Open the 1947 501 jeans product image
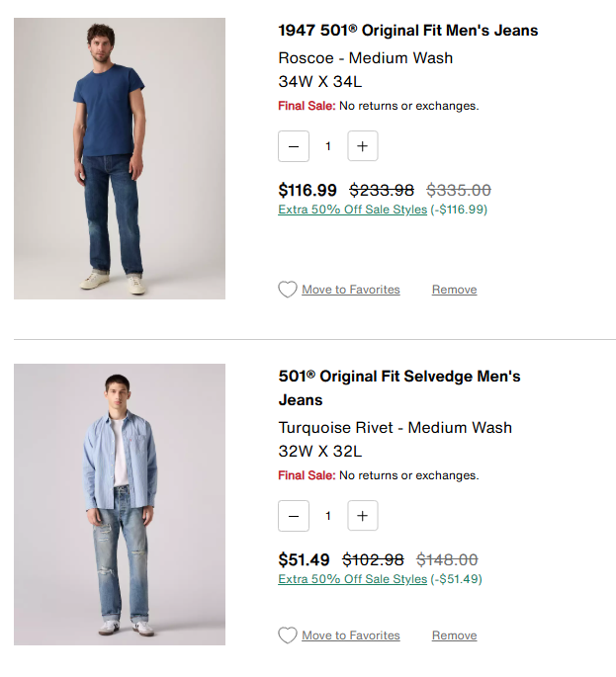 (x=120, y=158)
